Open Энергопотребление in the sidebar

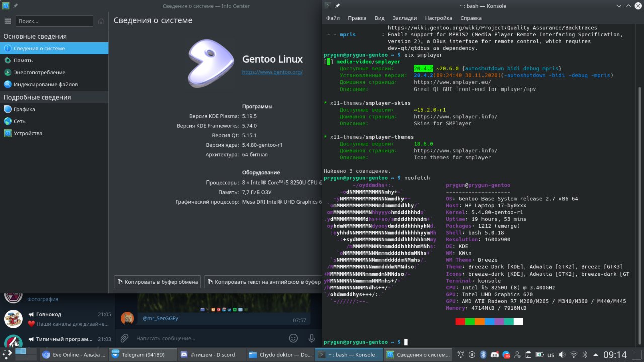pyautogui.click(x=54, y=72)
